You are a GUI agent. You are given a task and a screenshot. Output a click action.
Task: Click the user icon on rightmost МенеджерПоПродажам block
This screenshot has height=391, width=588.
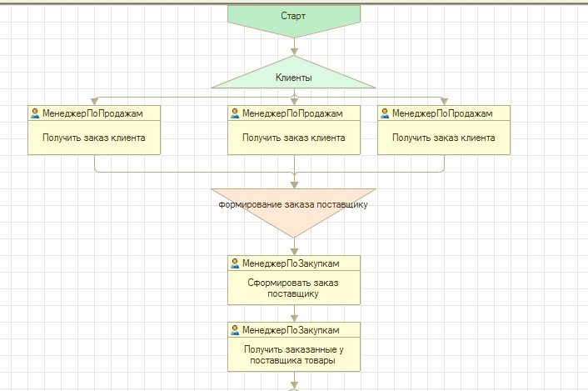(x=385, y=113)
